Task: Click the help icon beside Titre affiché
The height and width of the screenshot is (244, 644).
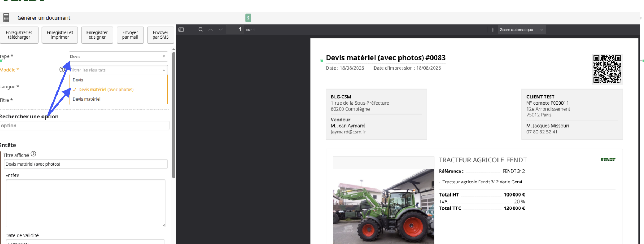Action: coord(34,154)
